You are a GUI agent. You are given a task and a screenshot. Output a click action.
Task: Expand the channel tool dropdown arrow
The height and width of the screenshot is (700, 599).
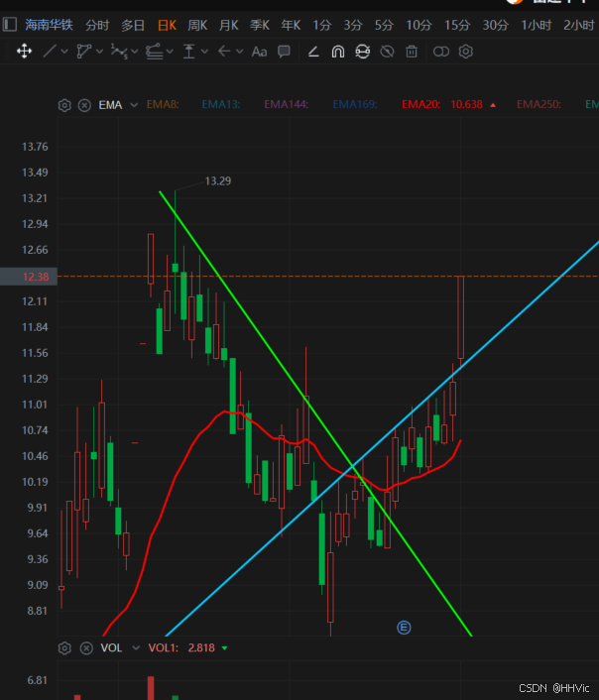170,52
